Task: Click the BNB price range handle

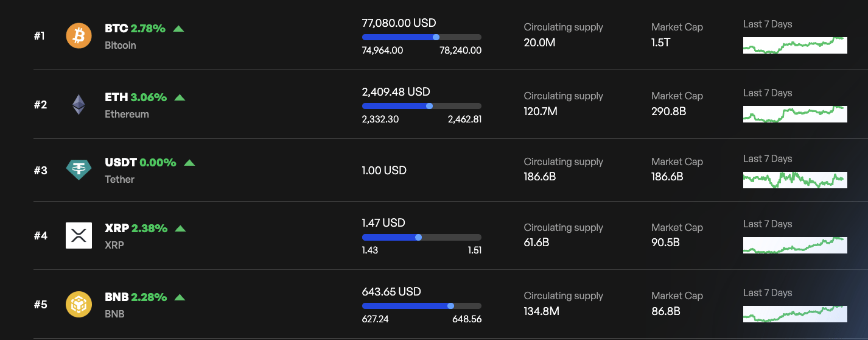Action: (450, 306)
